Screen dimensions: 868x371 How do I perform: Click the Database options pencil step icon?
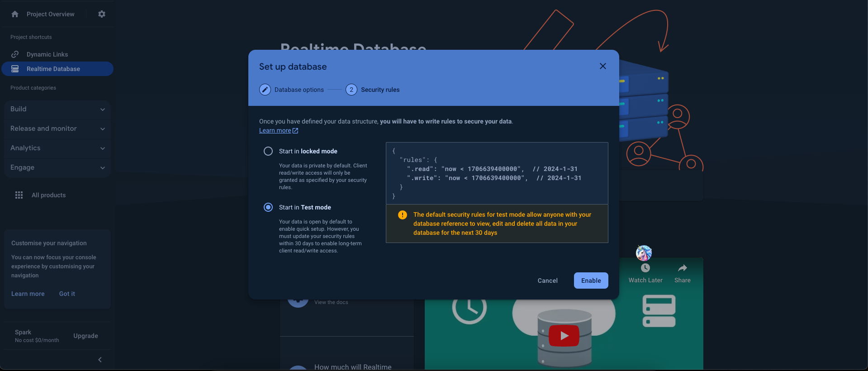click(265, 90)
